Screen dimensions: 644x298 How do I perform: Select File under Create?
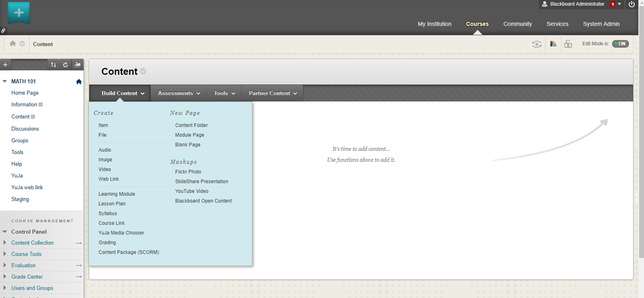[x=103, y=135]
